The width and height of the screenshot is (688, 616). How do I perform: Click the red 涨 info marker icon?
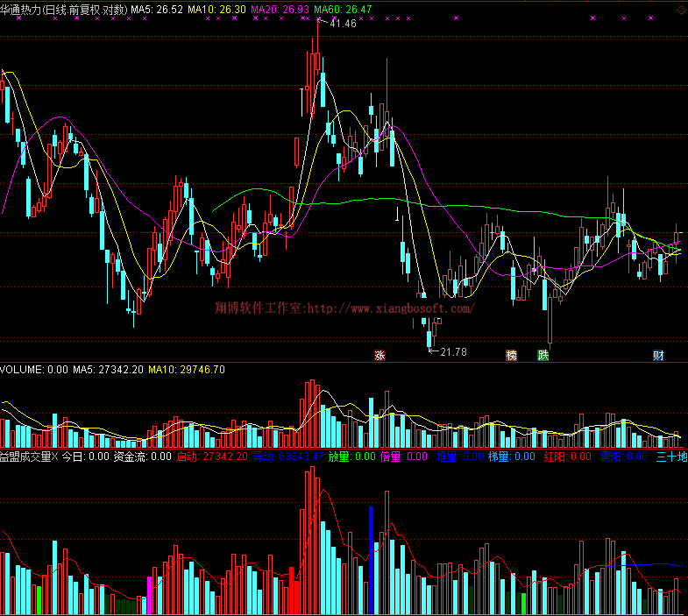[379, 356]
